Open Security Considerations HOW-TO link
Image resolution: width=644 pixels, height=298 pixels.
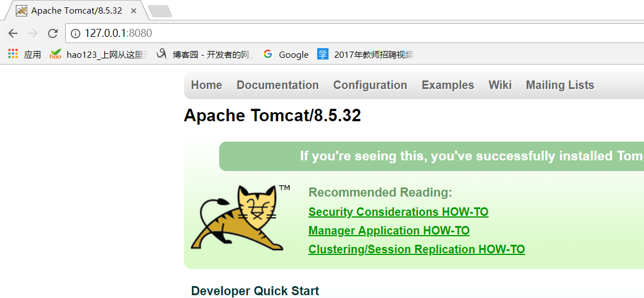pyautogui.click(x=398, y=212)
